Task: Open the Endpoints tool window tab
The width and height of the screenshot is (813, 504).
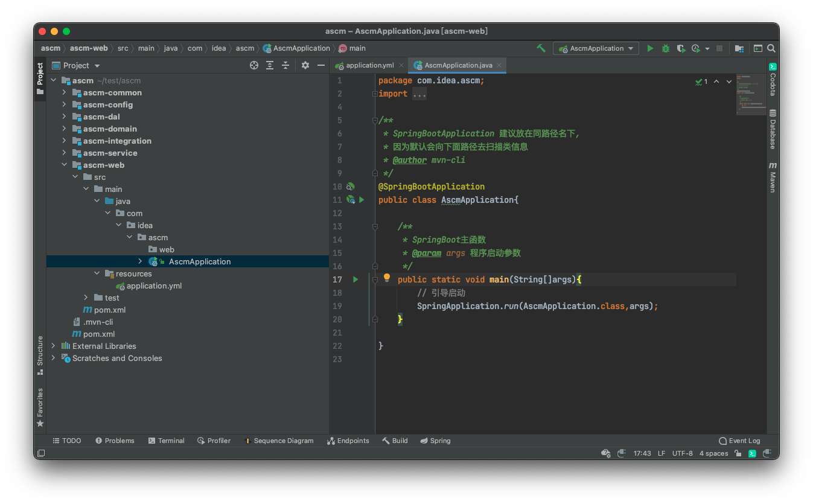Action: coord(348,441)
